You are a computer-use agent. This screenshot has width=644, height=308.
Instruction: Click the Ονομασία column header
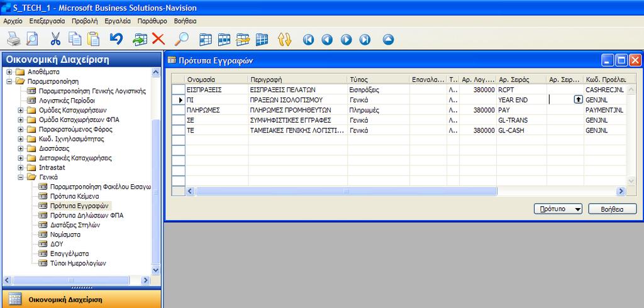tap(217, 79)
